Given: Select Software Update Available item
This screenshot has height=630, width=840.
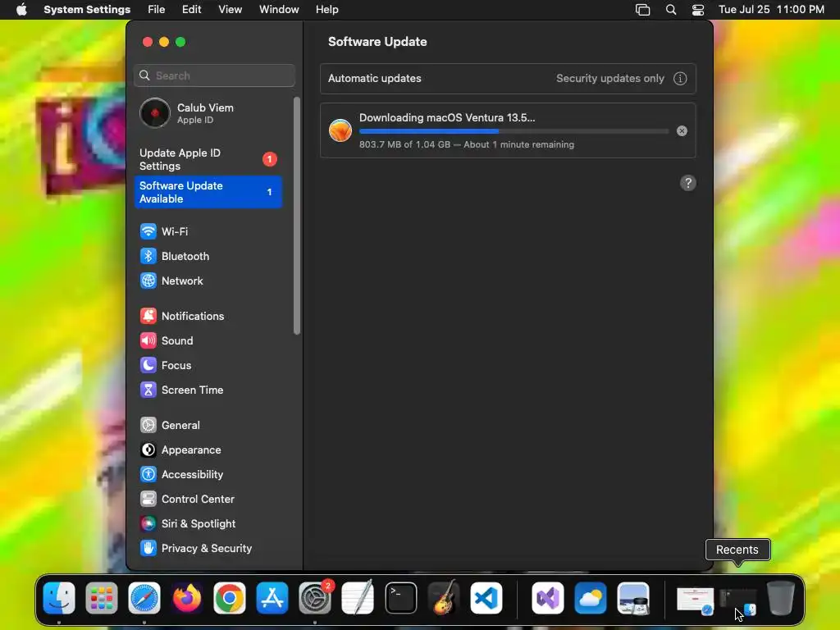Looking at the screenshot, I should (208, 192).
